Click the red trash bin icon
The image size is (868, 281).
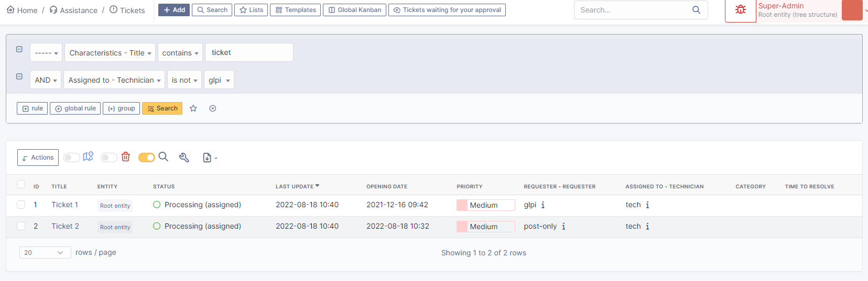click(126, 156)
